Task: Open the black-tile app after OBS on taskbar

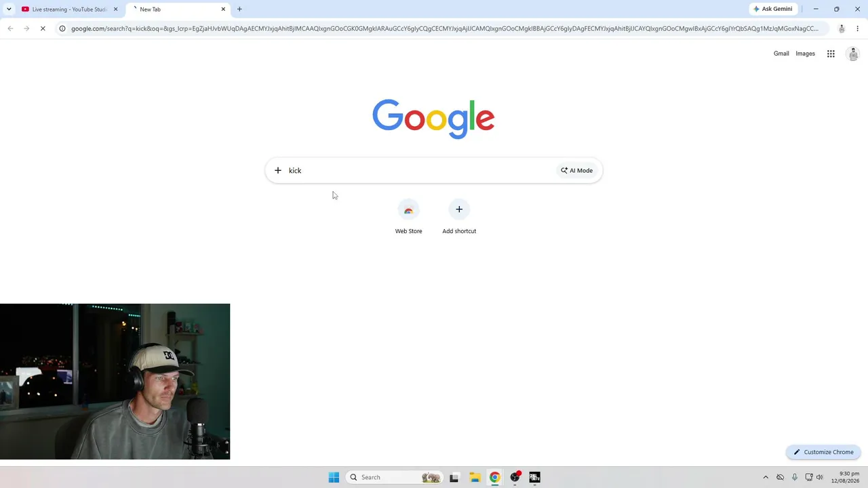Action: [534, 477]
